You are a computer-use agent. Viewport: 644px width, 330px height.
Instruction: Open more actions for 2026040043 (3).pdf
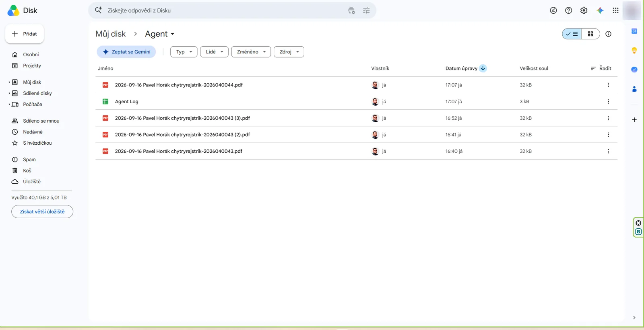608,118
